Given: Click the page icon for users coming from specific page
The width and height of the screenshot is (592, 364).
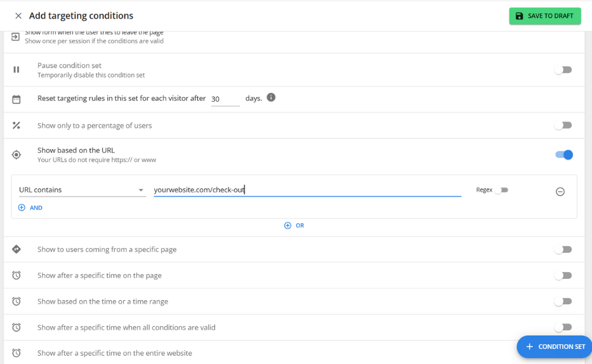Looking at the screenshot, I should (17, 249).
